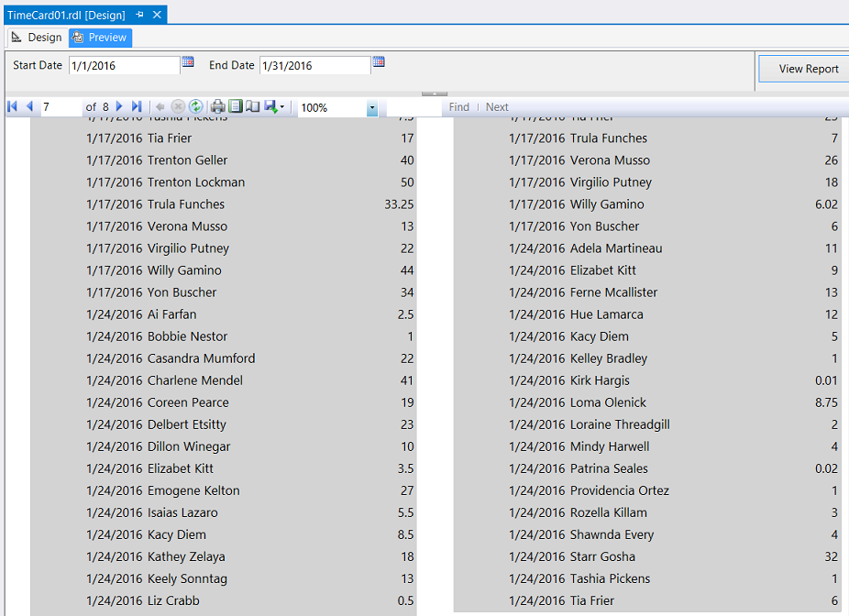Go to the next report page
The image size is (849, 616).
pyautogui.click(x=120, y=107)
